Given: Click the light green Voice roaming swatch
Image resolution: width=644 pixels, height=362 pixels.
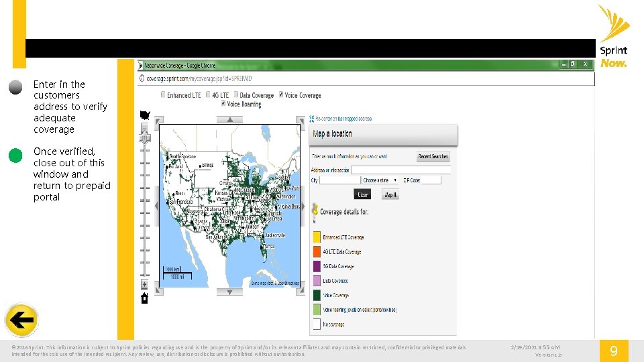Looking at the screenshot, I should tap(317, 309).
